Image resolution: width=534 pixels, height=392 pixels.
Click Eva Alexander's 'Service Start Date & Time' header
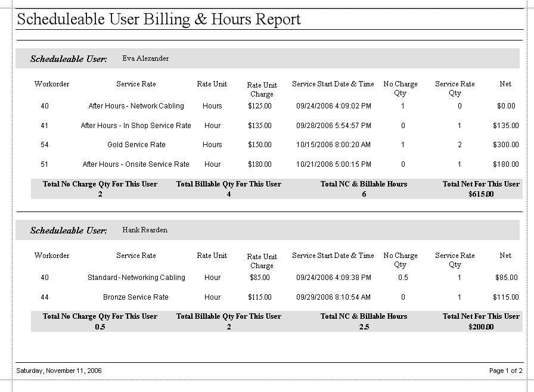tap(333, 84)
